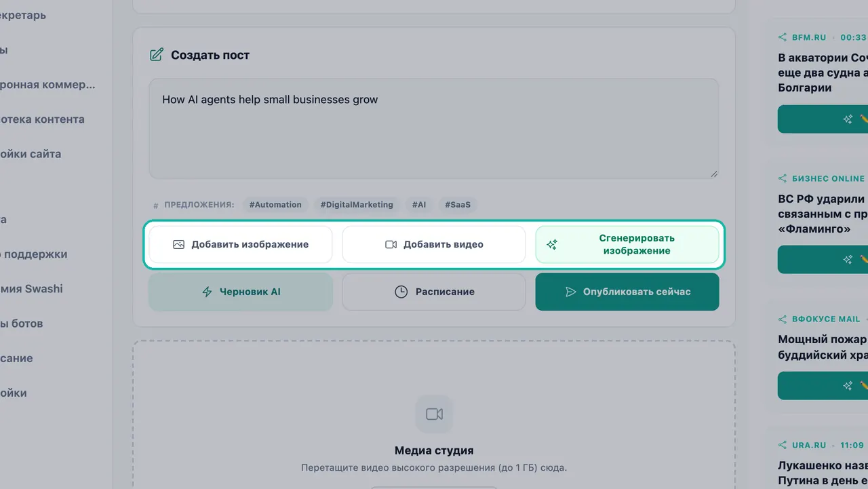This screenshot has height=489, width=868.
Task: Grab the text area resize handle
Action: [714, 174]
